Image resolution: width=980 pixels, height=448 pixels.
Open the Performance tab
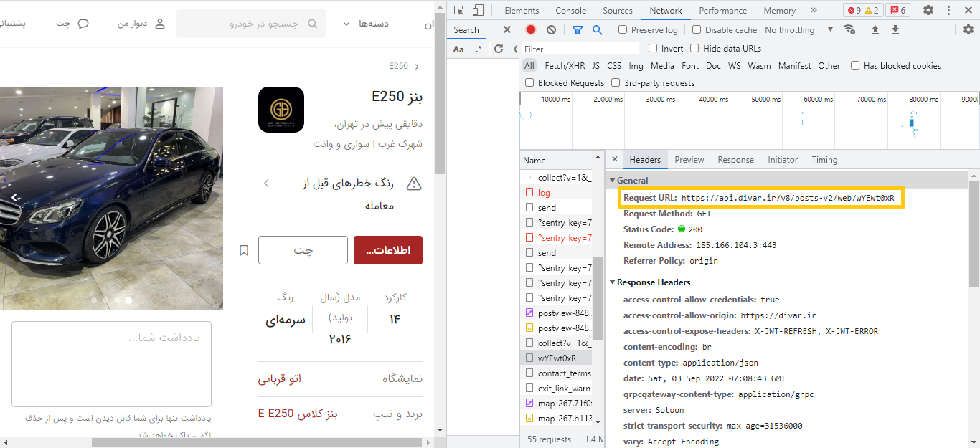(x=723, y=10)
